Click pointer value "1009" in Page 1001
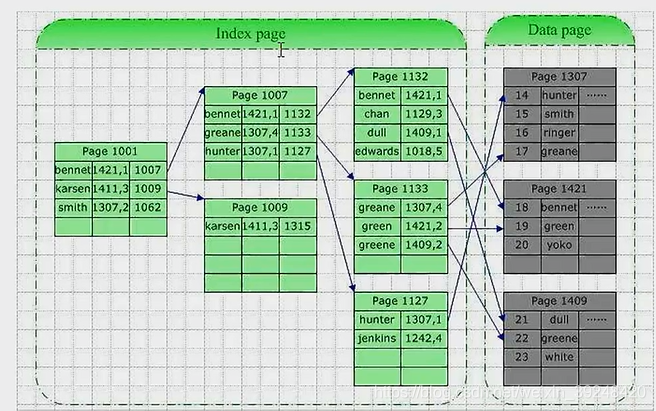 pos(148,189)
